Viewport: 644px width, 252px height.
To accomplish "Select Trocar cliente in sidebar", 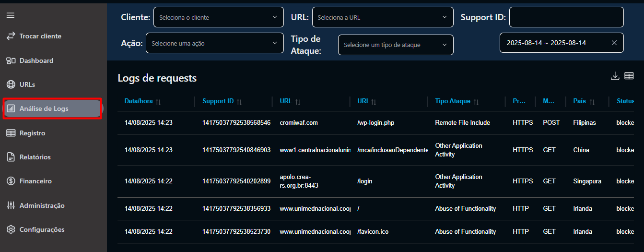I will click(x=40, y=36).
